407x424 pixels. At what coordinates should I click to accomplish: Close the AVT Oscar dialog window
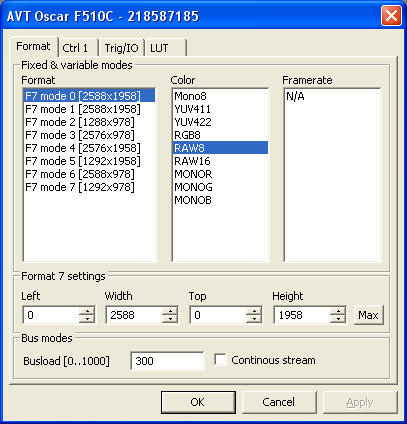[391, 16]
